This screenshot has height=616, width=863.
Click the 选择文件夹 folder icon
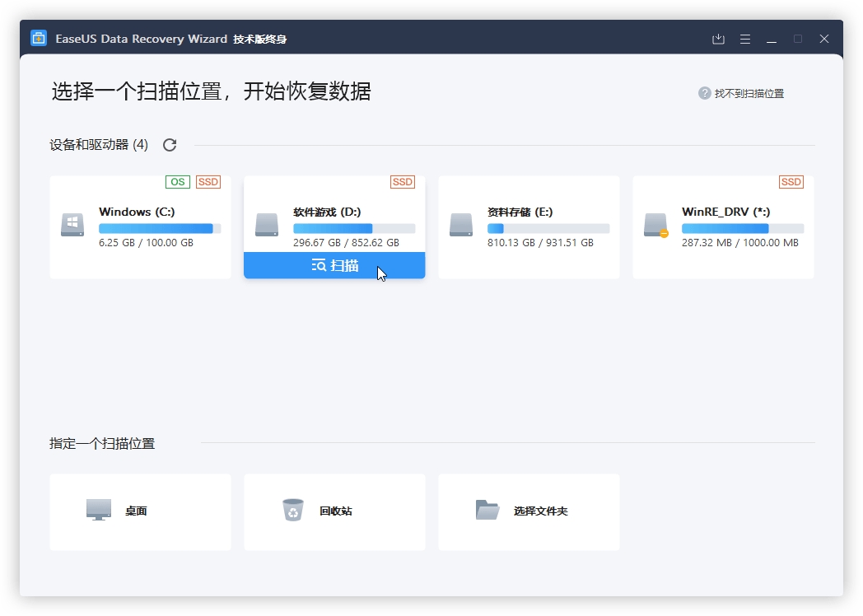486,509
